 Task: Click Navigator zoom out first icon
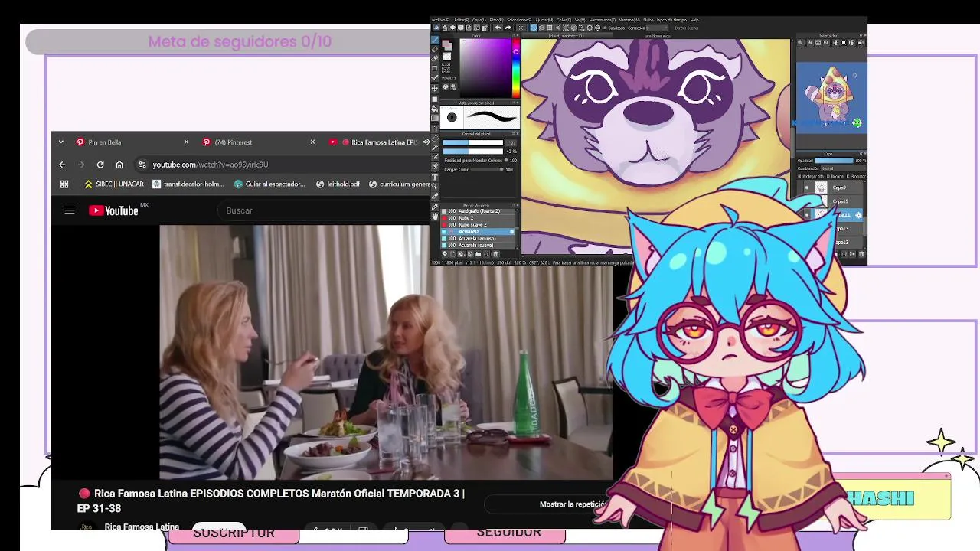click(800, 42)
